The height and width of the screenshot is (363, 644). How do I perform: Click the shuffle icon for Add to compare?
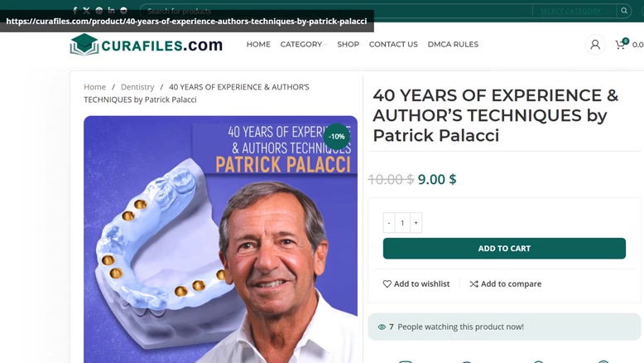pyautogui.click(x=474, y=283)
